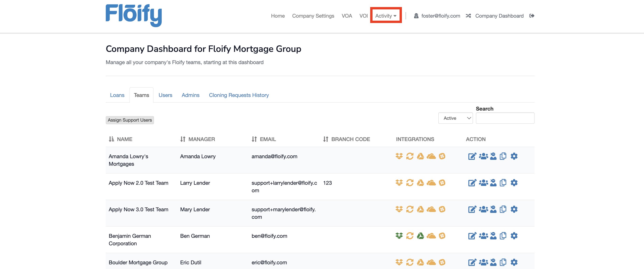Open the Cloning Requests History tab
This screenshot has height=269, width=644.
pos(239,95)
